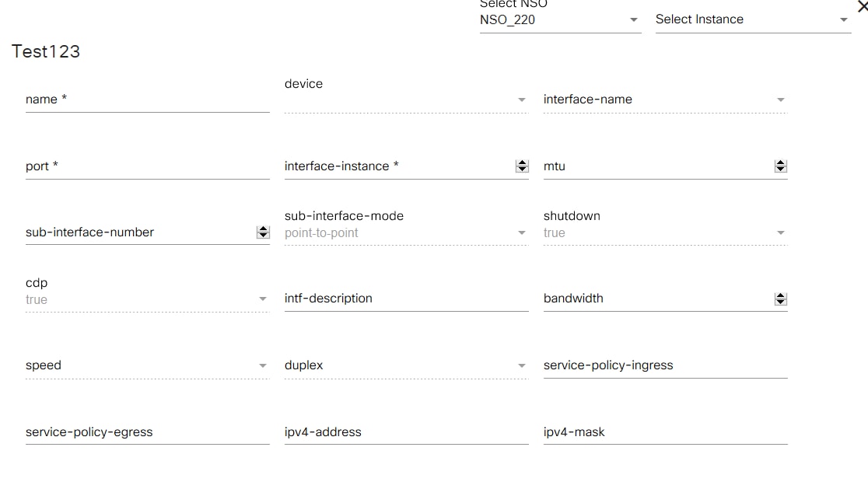Click into the port field
Image resolution: width=868 pixels, height=496 pixels.
[x=146, y=166]
